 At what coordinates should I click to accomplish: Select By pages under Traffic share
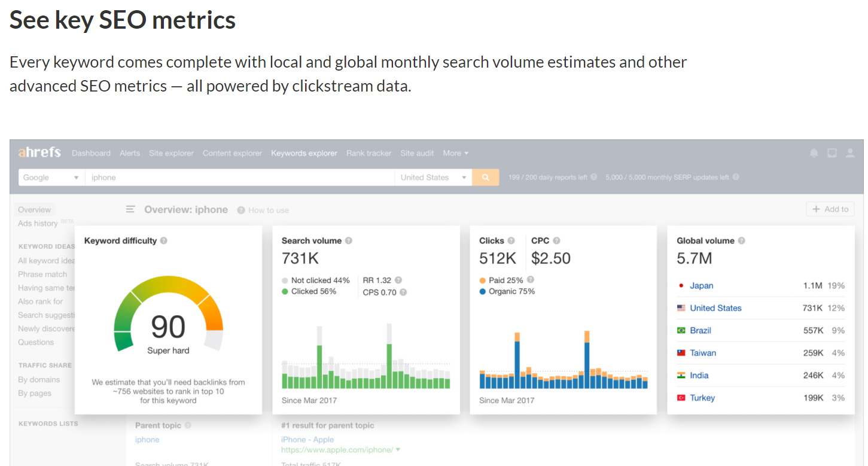35,393
